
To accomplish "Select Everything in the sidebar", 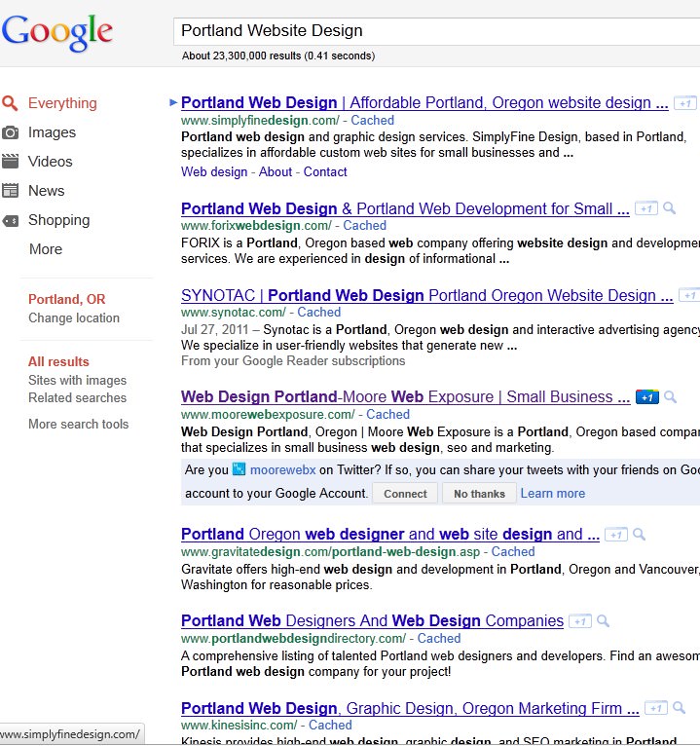I will tap(62, 103).
